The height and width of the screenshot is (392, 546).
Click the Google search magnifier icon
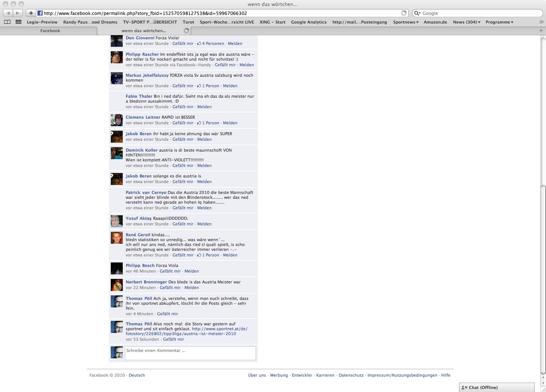pyautogui.click(x=418, y=13)
